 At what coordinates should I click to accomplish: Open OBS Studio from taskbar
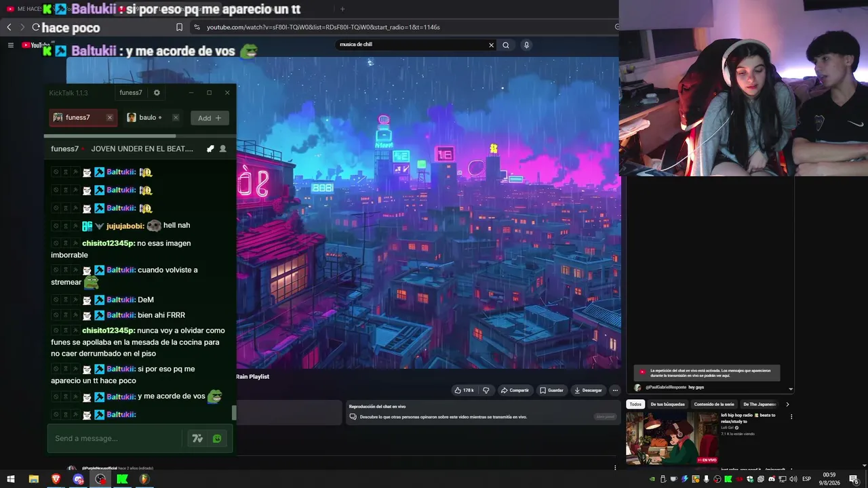[100, 479]
